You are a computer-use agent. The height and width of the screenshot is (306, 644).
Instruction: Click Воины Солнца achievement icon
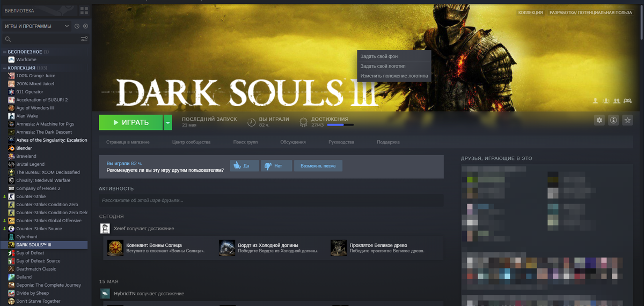[115, 248]
